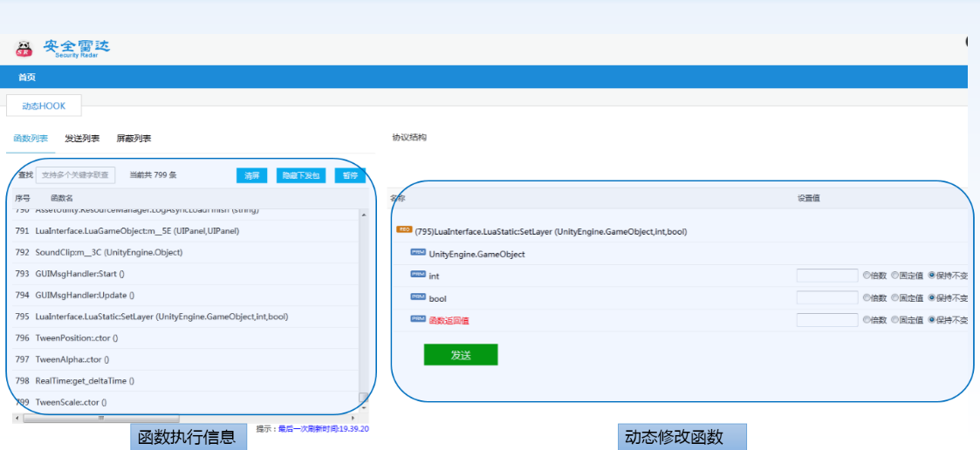Select row 796 TweenPosition:.ctor ()
Viewport: 980px width, 450px height.
pos(186,338)
